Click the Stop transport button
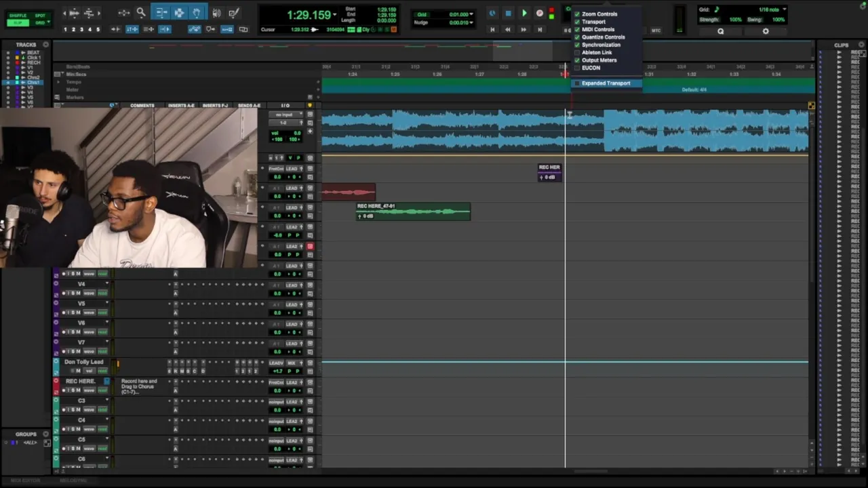868x488 pixels. 508,13
